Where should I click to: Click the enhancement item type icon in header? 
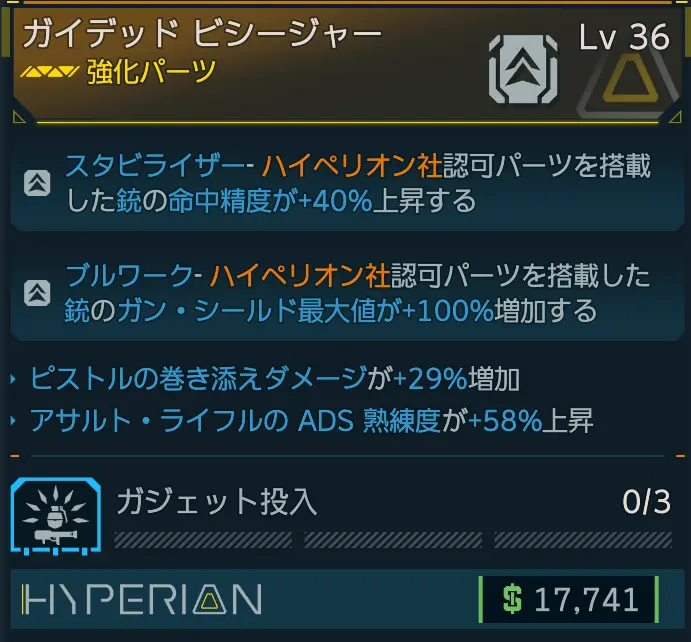(x=523, y=70)
